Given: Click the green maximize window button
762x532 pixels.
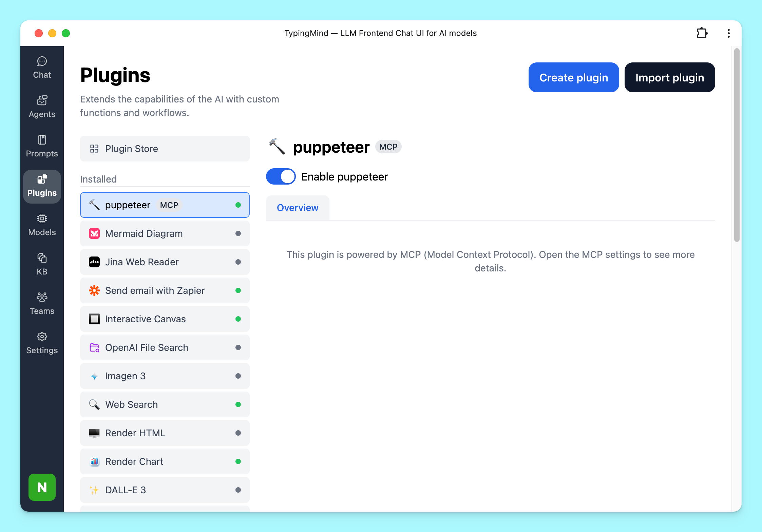Looking at the screenshot, I should coord(66,33).
